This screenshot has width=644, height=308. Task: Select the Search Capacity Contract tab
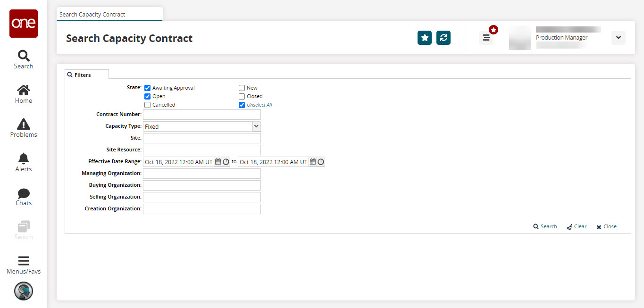[109, 14]
